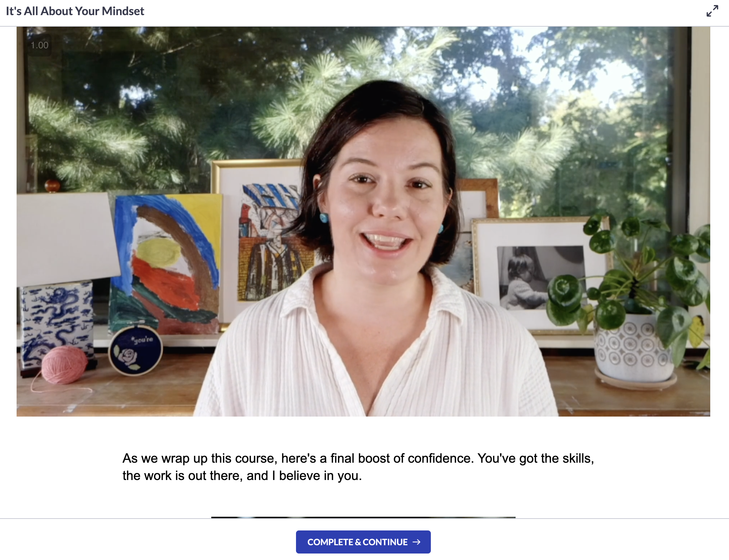729x560 pixels.
Task: Expand lesson to fullscreen with arrows icon
Action: (712, 11)
